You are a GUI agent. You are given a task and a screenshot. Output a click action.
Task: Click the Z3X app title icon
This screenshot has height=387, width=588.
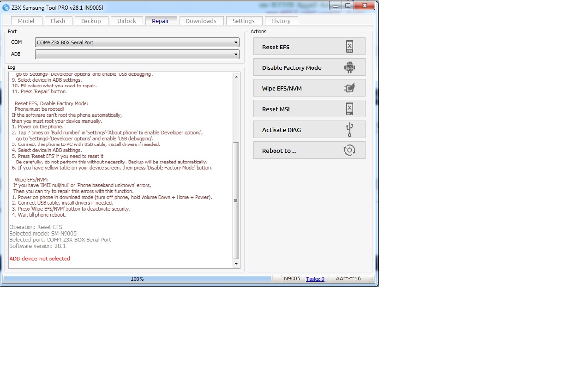pyautogui.click(x=6, y=7)
